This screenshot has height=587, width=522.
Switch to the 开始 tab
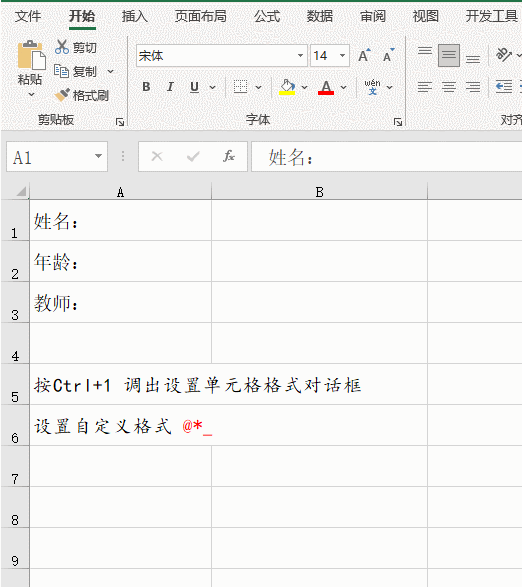pyautogui.click(x=82, y=16)
